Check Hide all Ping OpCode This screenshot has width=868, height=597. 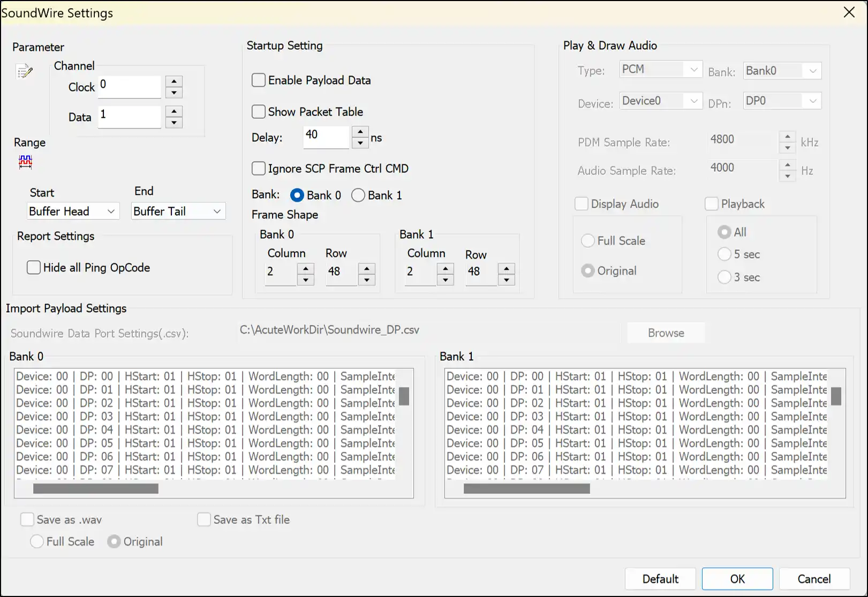[x=34, y=268]
